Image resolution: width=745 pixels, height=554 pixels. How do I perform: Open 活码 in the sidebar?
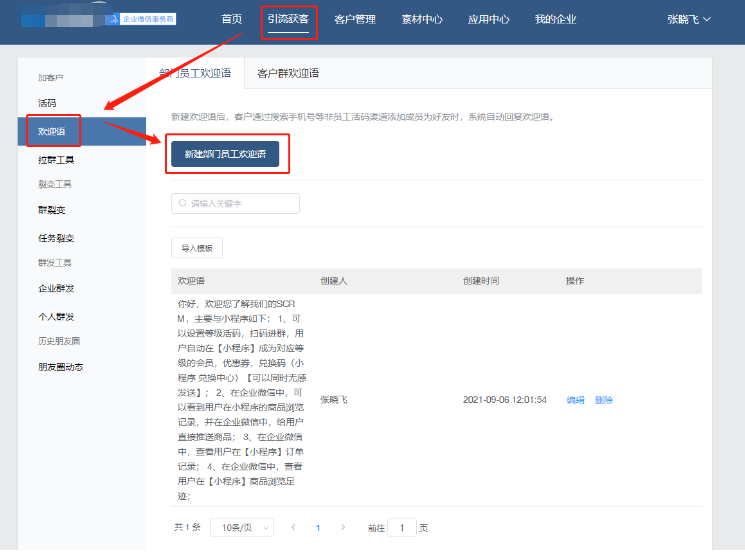click(47, 103)
